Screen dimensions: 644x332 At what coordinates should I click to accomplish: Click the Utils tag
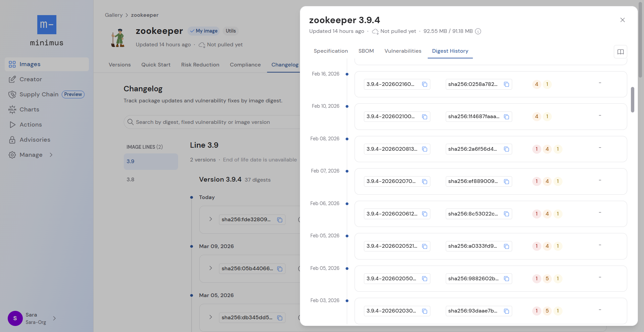point(231,31)
